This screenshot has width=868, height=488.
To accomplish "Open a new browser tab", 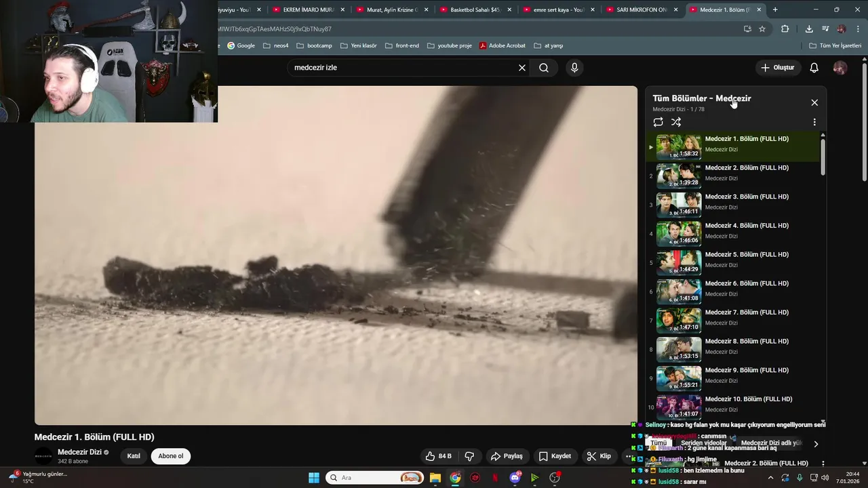I will pos(775,9).
